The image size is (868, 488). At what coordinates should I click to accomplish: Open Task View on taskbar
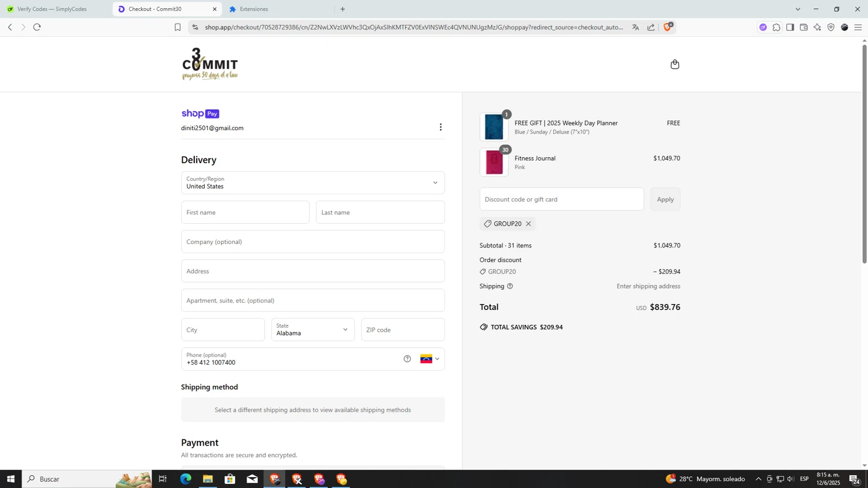coord(163,479)
